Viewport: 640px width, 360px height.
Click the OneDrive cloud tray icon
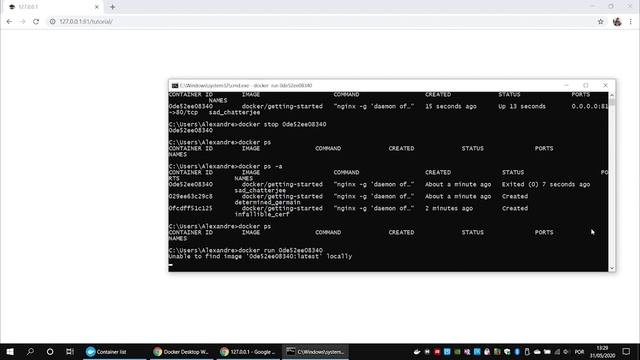[x=537, y=352]
